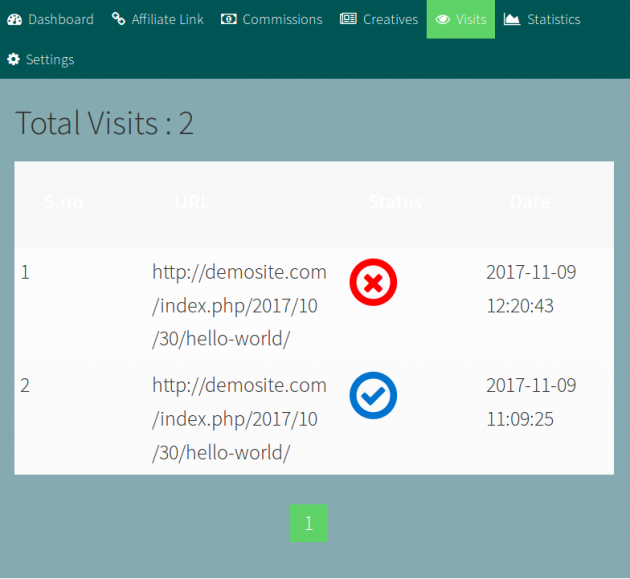630x579 pixels.
Task: Select the active Visits tab label
Action: click(x=471, y=19)
